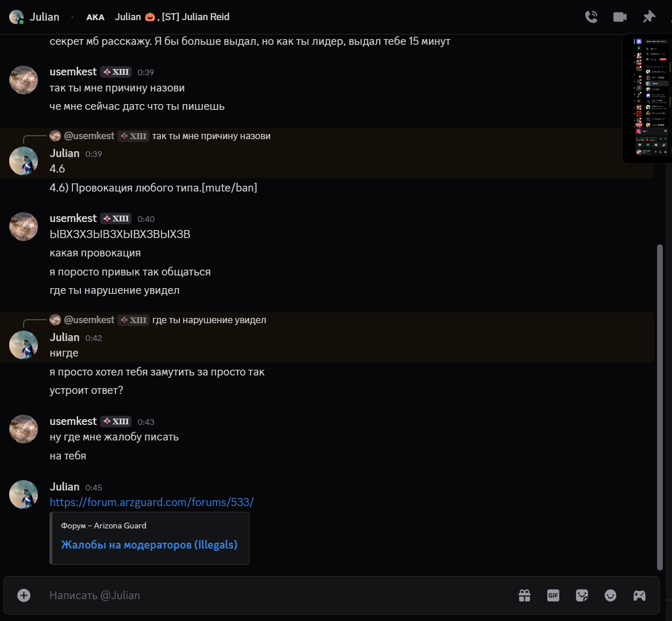
Task: Start a voice call with Julian
Action: tap(591, 17)
